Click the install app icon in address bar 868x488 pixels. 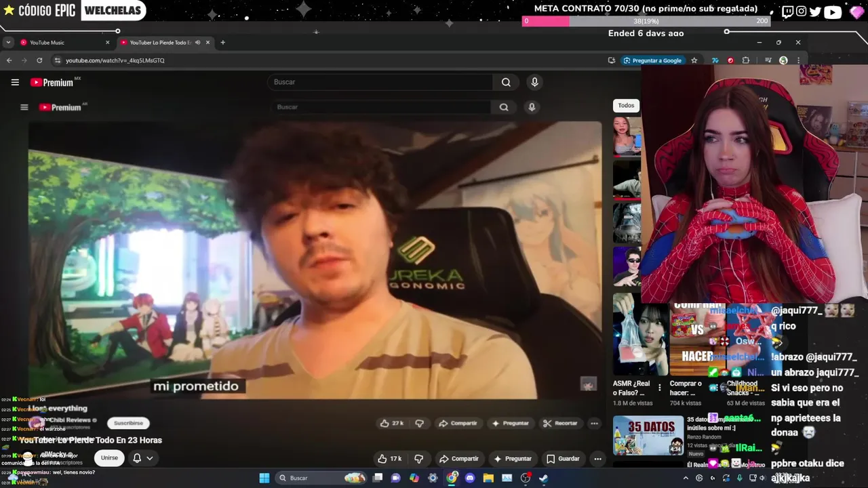pos(612,60)
